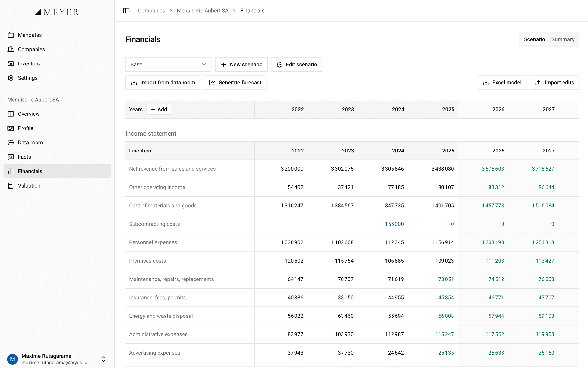
Task: Click the Data room folder icon
Action: click(x=11, y=143)
